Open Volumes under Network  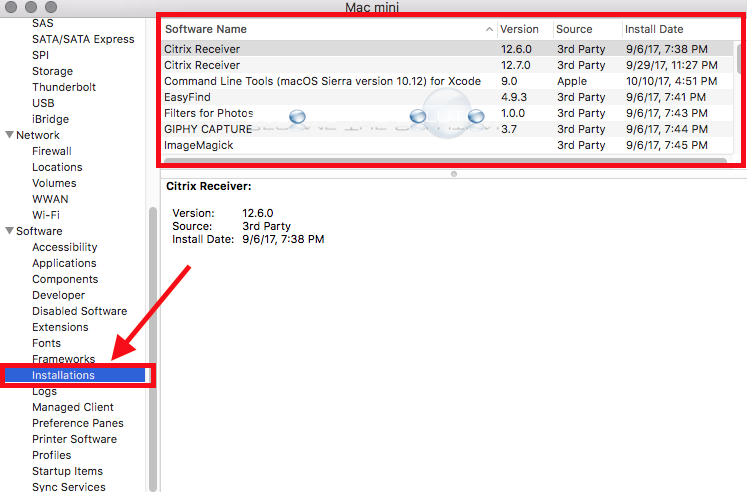54,183
